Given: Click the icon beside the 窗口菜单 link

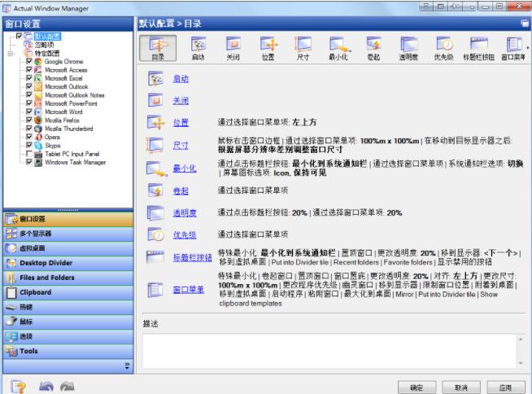Looking at the screenshot, I should pyautogui.click(x=155, y=290).
